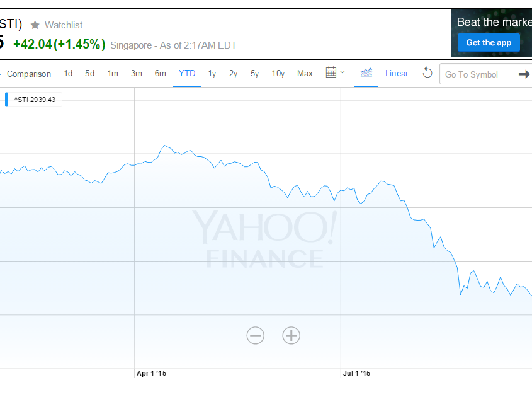Viewport: 532px width, 397px height.
Task: Switch to the 6m range
Action: [x=161, y=74]
